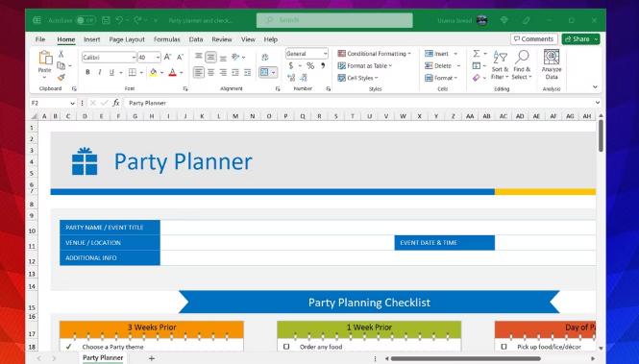Image resolution: width=639 pixels, height=364 pixels.
Task: Collapse the ribbon with chevron
Action: 595,86
